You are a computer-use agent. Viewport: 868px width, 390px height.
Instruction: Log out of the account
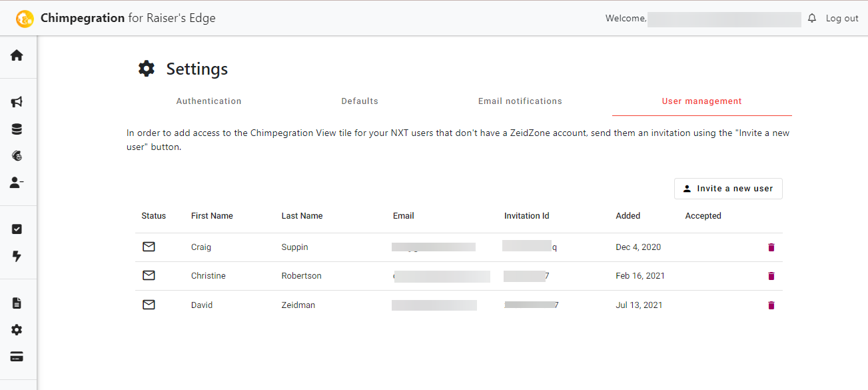[x=842, y=19]
